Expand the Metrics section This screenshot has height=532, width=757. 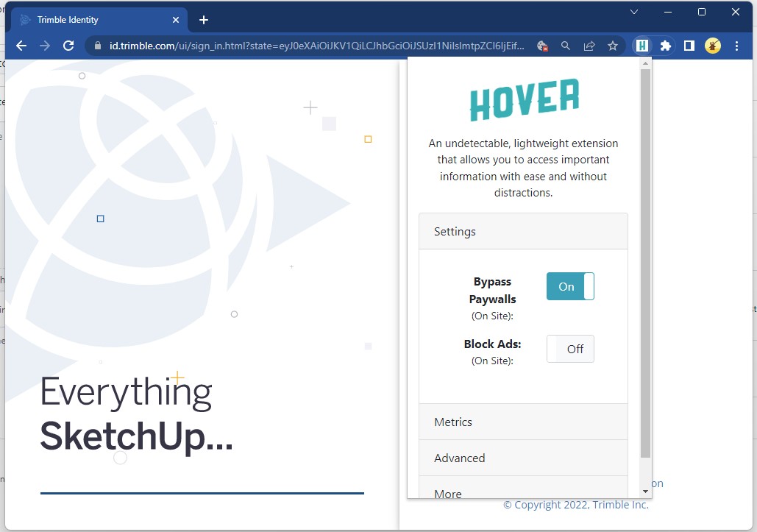click(523, 422)
